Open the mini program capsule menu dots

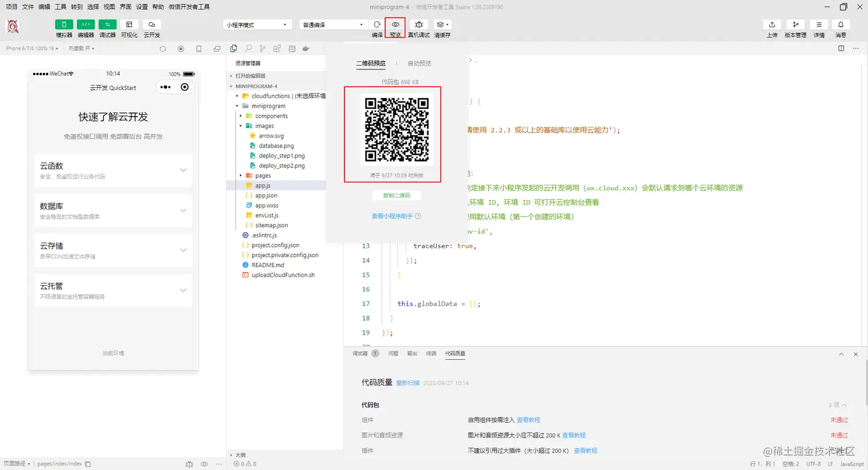pos(165,87)
